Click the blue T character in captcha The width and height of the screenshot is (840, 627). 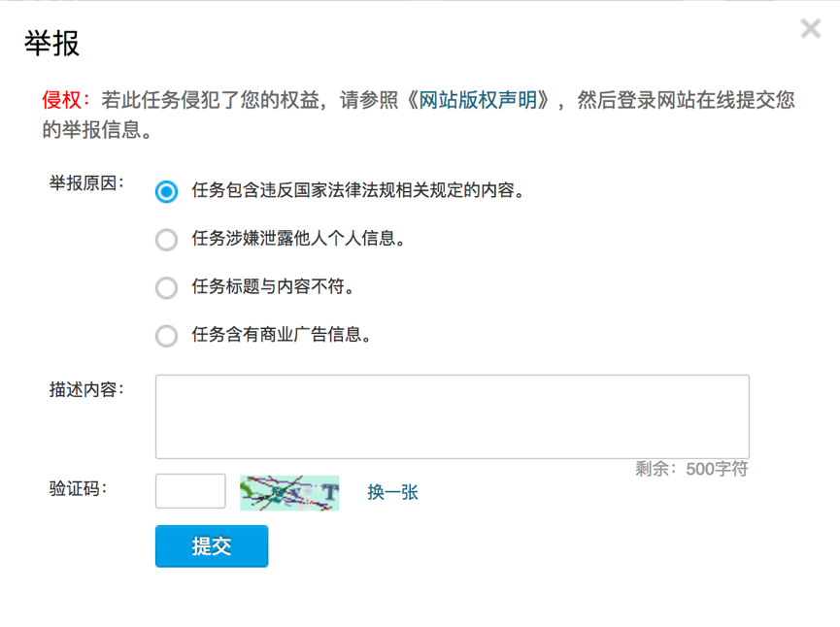tap(330, 490)
